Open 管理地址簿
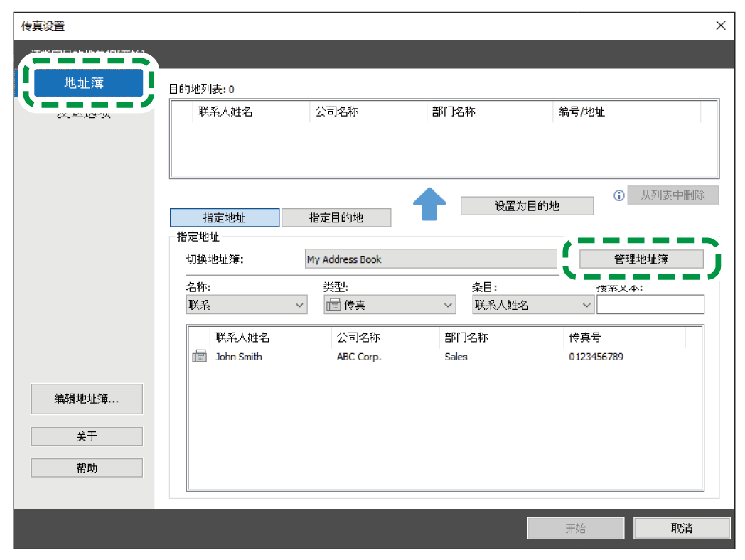The image size is (745, 560). pyautogui.click(x=641, y=259)
